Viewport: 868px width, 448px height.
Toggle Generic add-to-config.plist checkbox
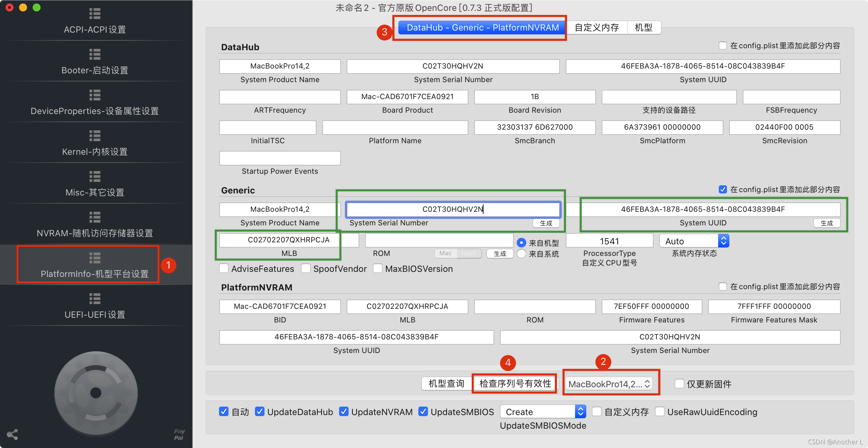(x=723, y=189)
